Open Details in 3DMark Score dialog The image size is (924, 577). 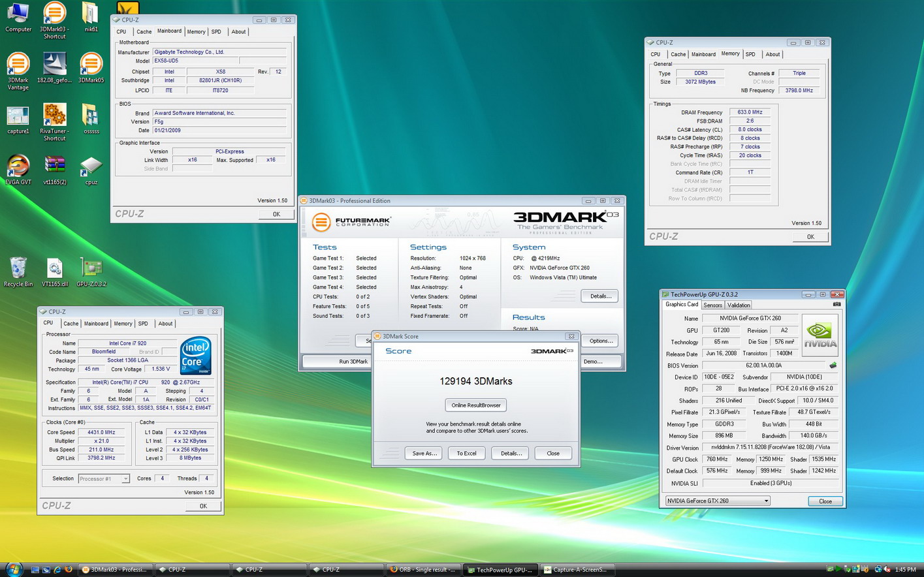point(511,453)
